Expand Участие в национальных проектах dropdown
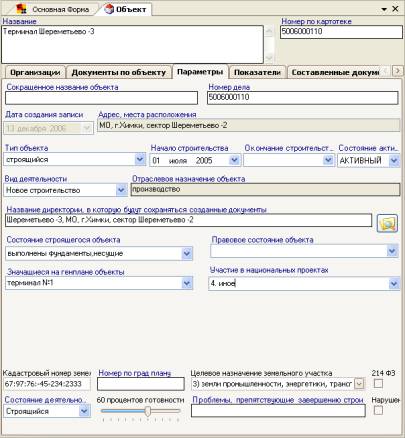 394,284
